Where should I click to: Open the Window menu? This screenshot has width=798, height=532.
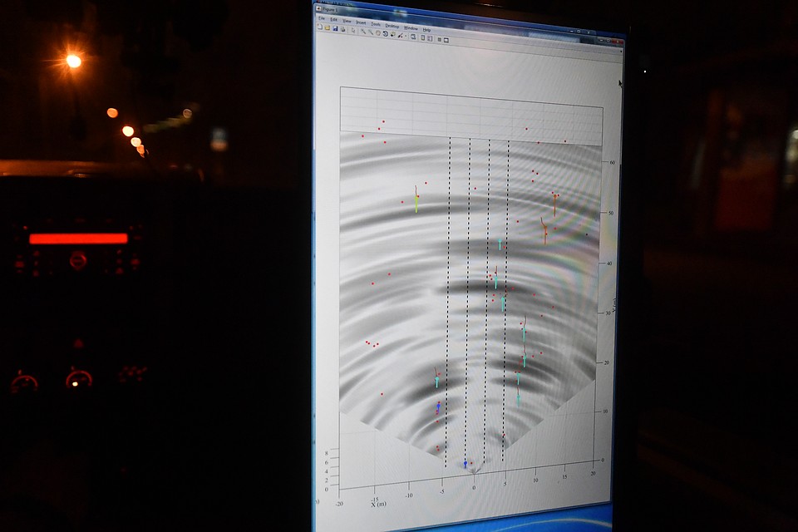pyautogui.click(x=411, y=28)
